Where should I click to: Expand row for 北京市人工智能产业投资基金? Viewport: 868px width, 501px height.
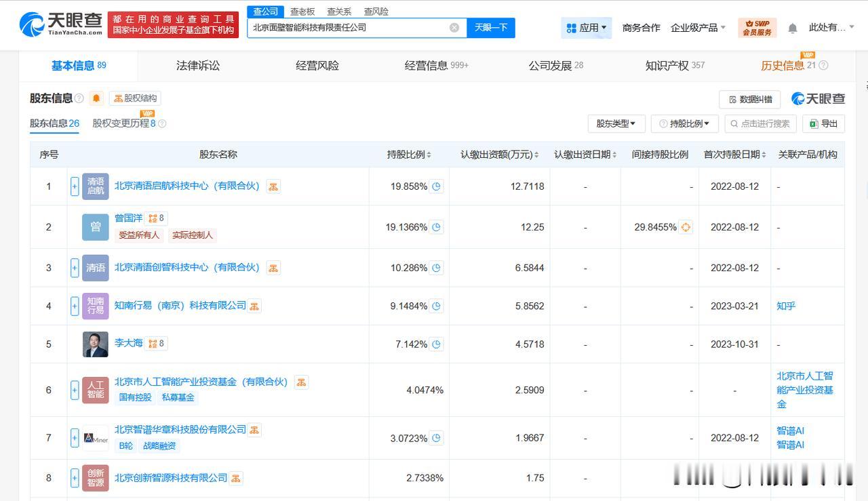pos(75,390)
